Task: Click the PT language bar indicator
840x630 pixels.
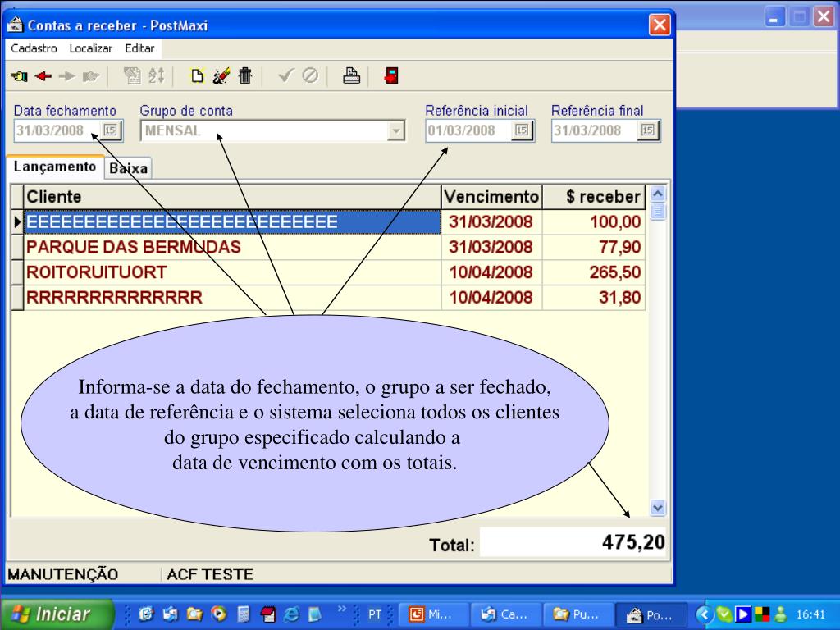Action: pos(374,614)
